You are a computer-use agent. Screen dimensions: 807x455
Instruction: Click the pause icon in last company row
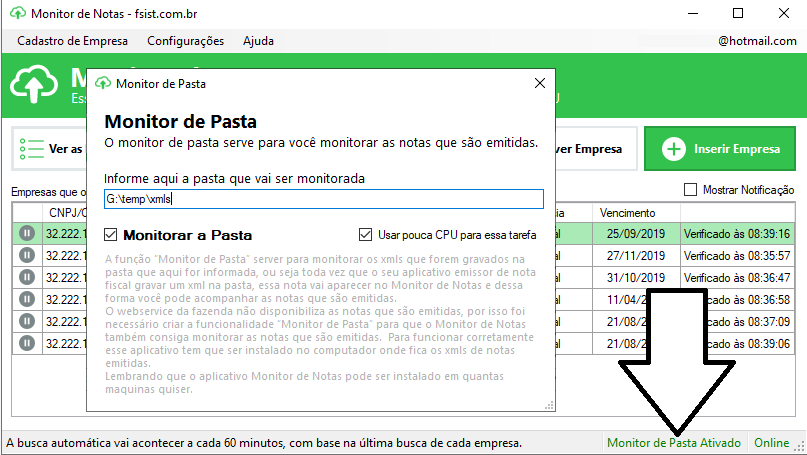click(x=27, y=343)
